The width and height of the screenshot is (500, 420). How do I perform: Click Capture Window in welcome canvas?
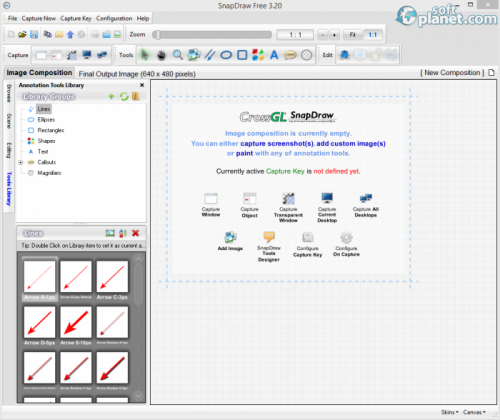pyautogui.click(x=211, y=205)
